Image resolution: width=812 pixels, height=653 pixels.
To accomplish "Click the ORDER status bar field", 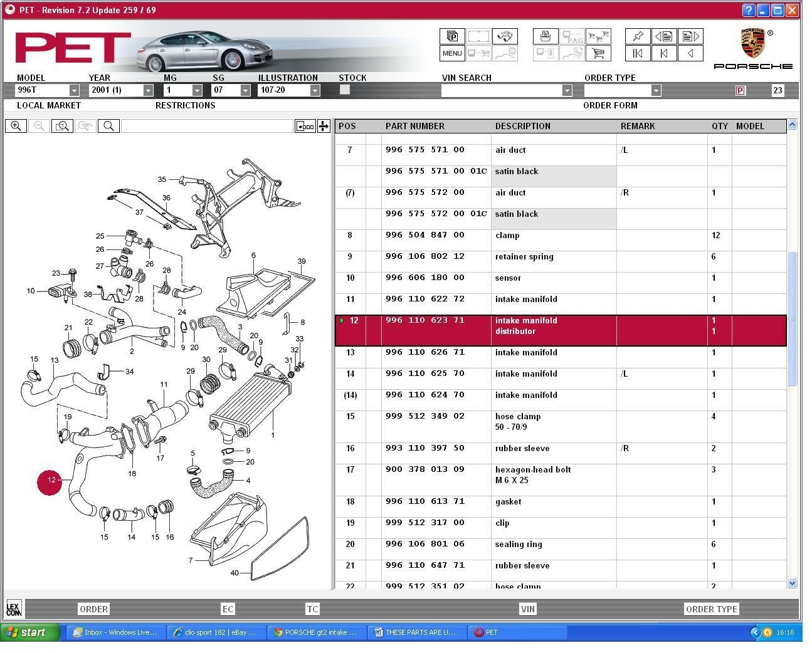I will point(93,609).
